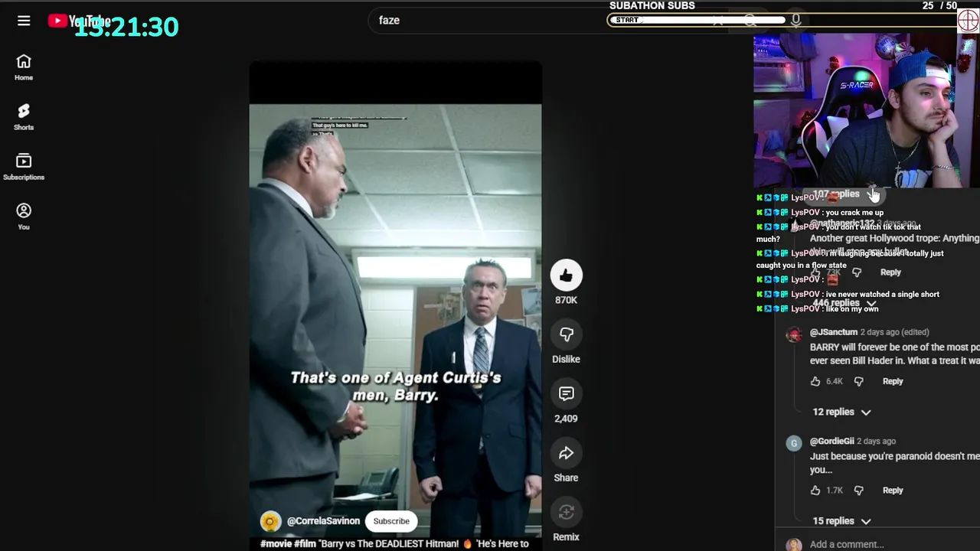Reply to GordieGii's comment
The height and width of the screenshot is (551, 980).
893,491
